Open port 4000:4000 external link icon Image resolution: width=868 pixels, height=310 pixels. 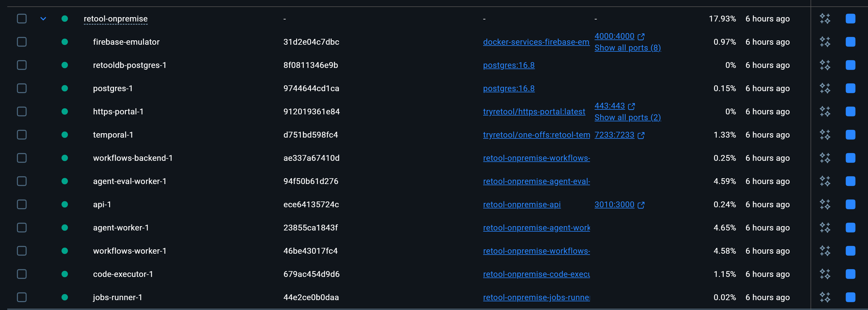(x=641, y=36)
